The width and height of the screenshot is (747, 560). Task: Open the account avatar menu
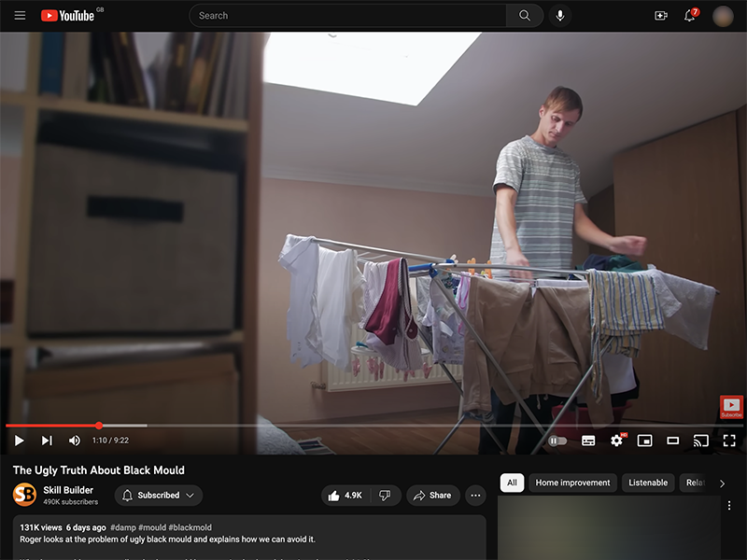point(722,16)
